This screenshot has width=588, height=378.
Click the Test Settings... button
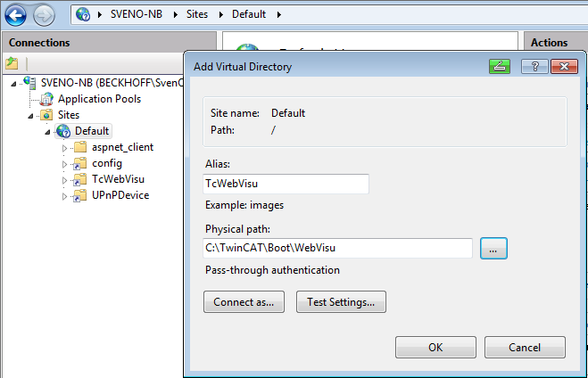[341, 302]
